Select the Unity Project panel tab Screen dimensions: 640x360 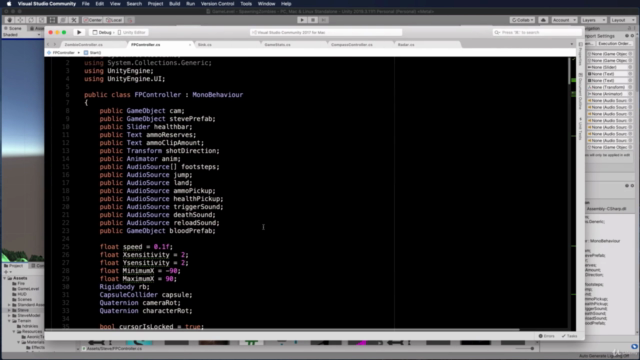14,266
